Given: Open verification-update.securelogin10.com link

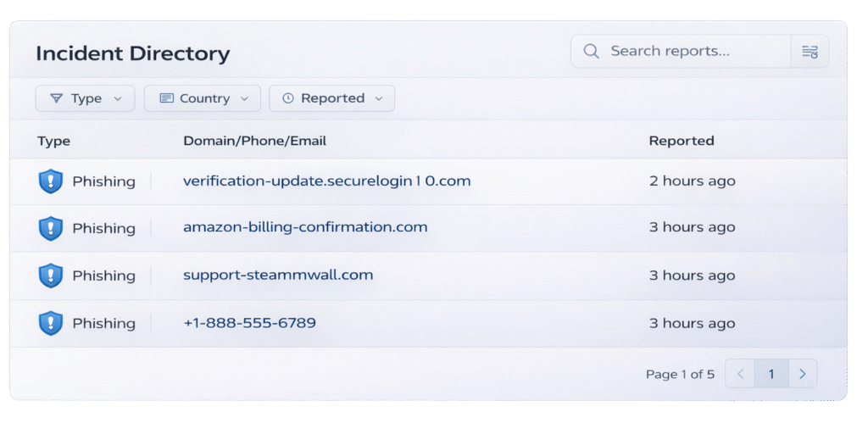Looking at the screenshot, I should point(326,181).
